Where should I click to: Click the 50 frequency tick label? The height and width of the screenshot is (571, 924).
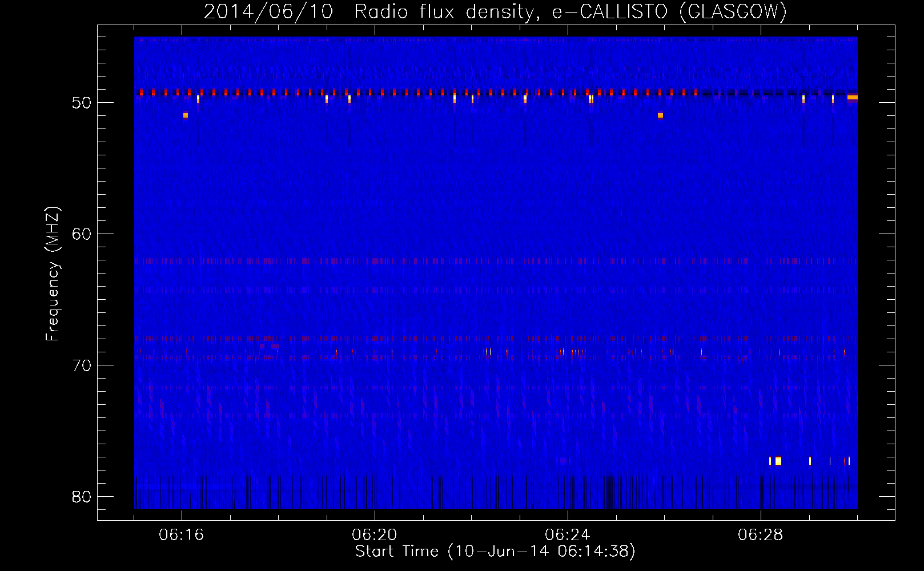82,103
